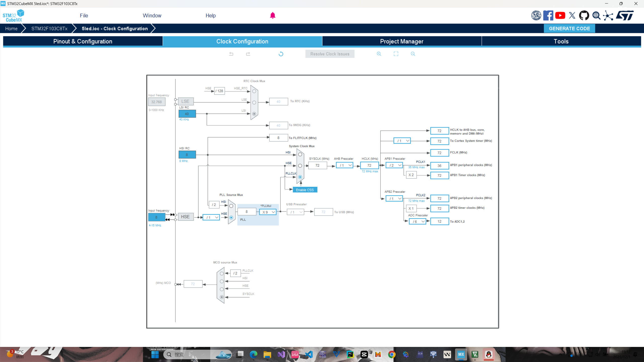This screenshot has width=644, height=362.
Task: Zoom in the clock diagram
Action: [x=379, y=54]
